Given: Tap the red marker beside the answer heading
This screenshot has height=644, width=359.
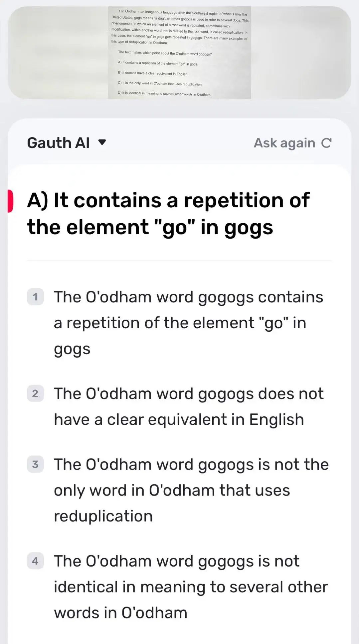Looking at the screenshot, I should [10, 201].
